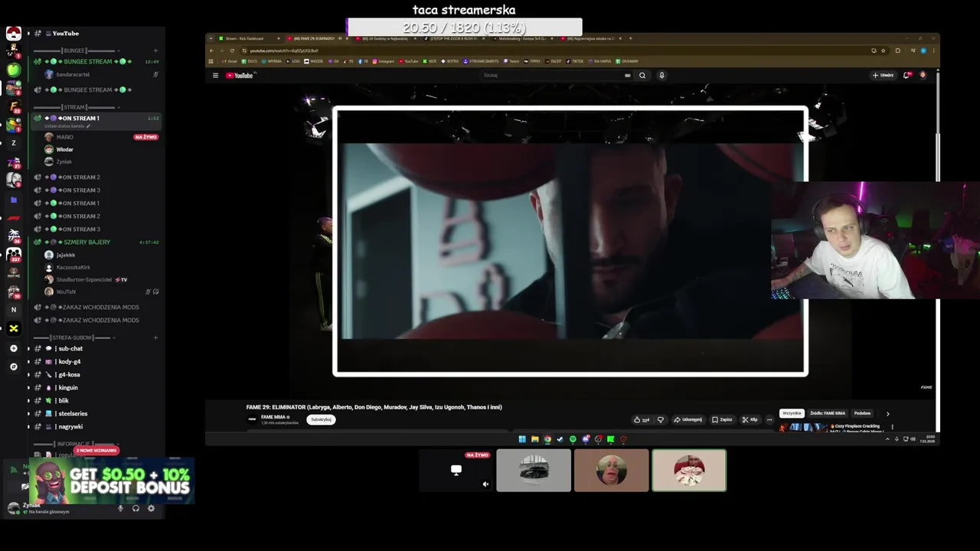Select the Źródło: FAME MMA chip
The width and height of the screenshot is (980, 551).
tap(828, 413)
